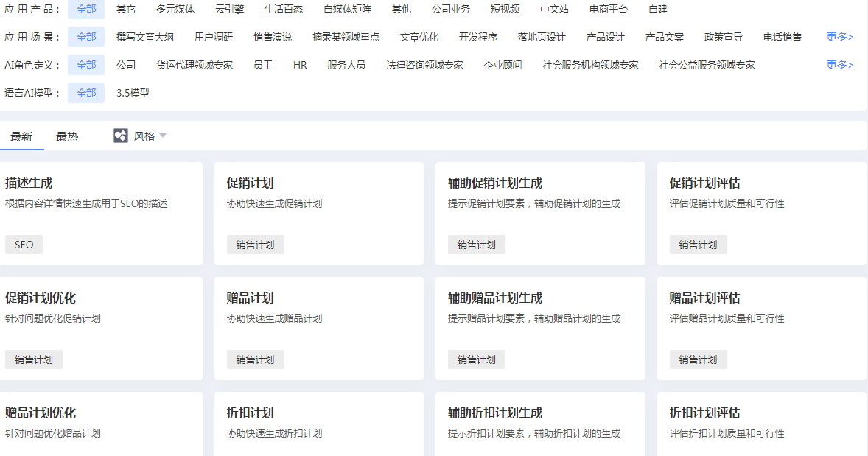Click the 风格 style icon

click(121, 136)
